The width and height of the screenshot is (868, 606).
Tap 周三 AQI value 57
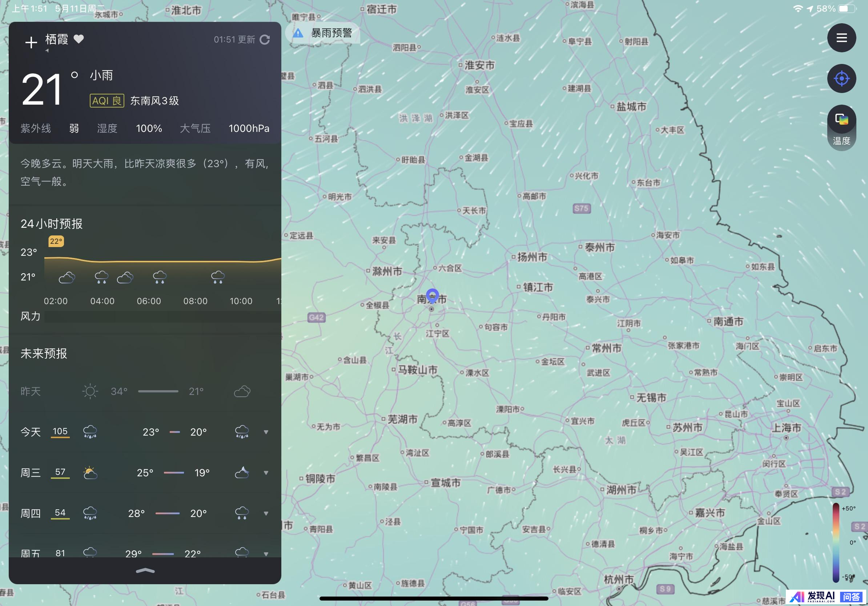[x=60, y=472]
